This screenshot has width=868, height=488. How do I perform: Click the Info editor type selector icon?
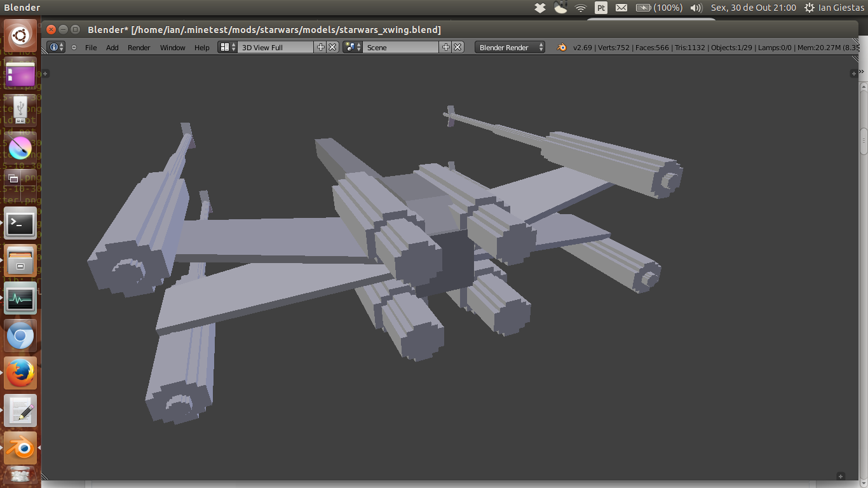click(x=55, y=47)
